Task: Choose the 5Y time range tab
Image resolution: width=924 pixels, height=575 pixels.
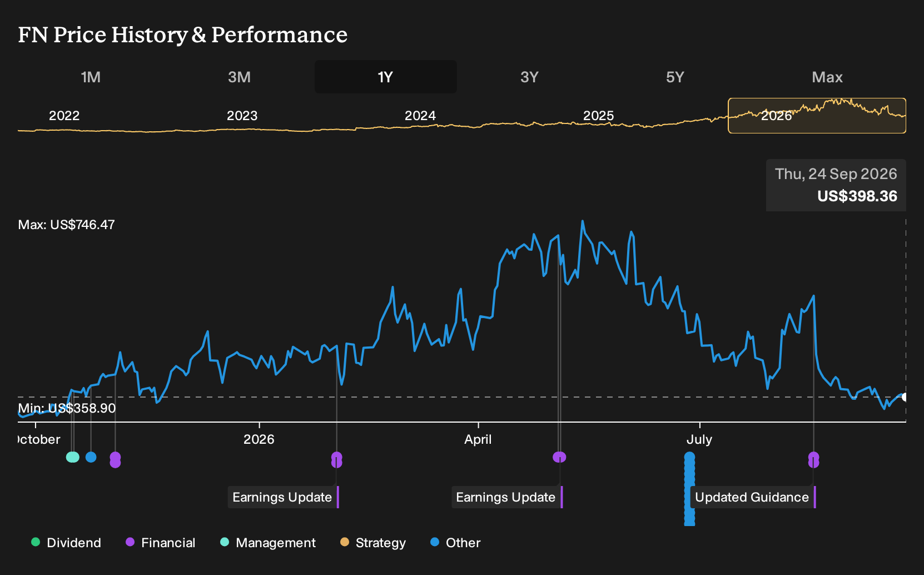Action: click(675, 77)
